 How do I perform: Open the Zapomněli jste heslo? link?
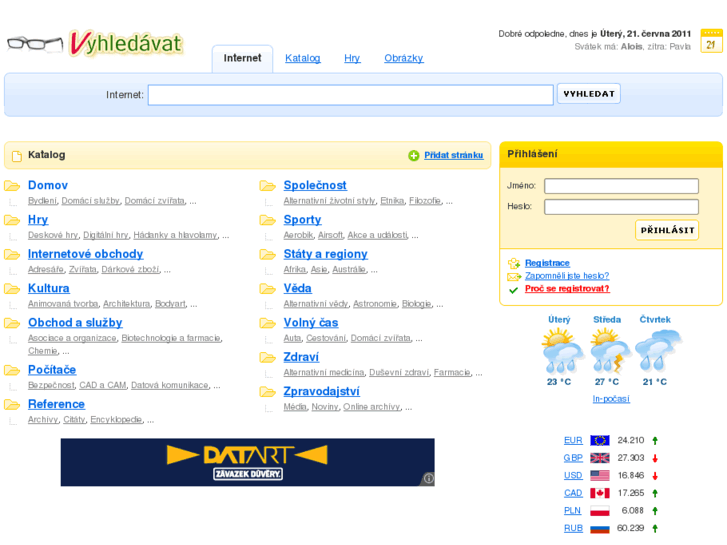pyautogui.click(x=567, y=276)
